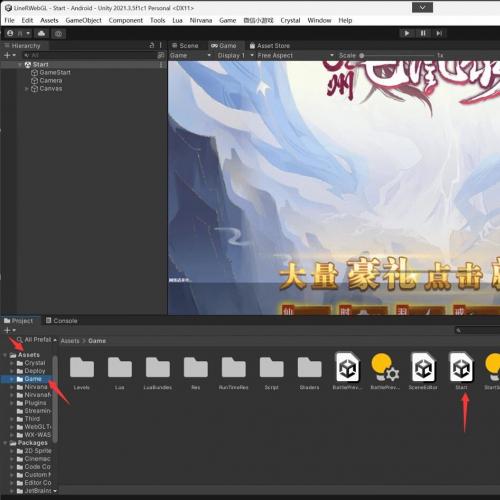
Task: Expand the Canvas object arrow
Action: (x=27, y=89)
